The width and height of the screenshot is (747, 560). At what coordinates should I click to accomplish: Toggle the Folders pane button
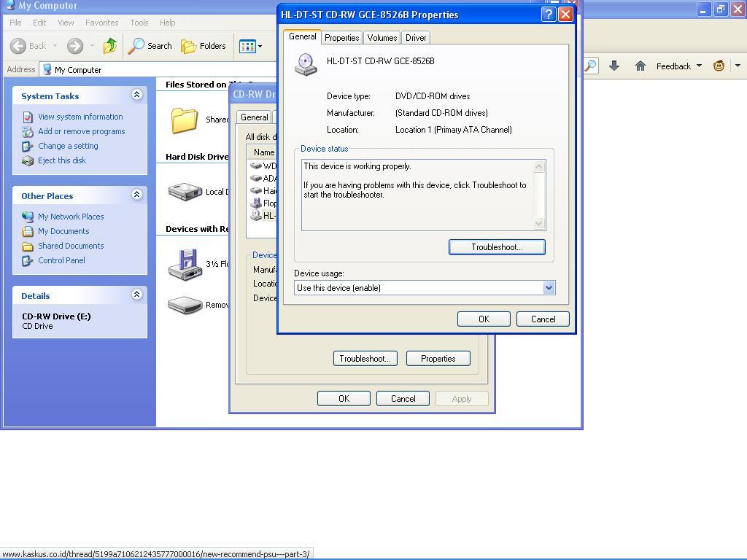tap(204, 46)
